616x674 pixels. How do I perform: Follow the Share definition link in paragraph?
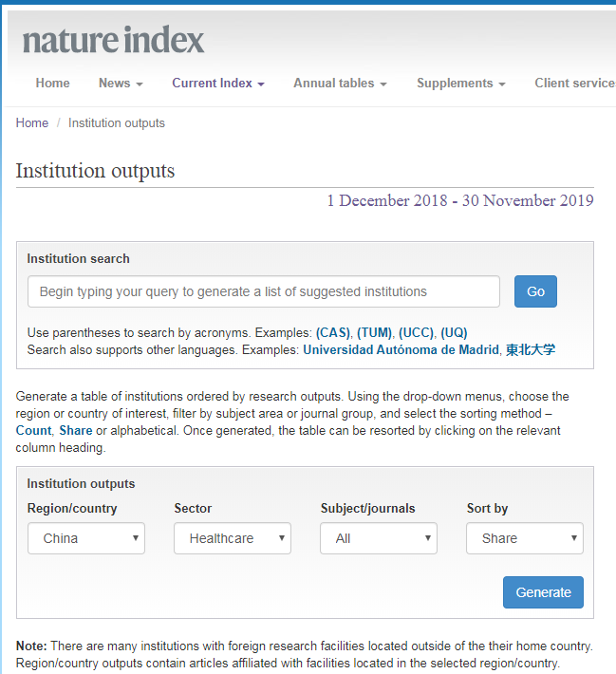[76, 431]
